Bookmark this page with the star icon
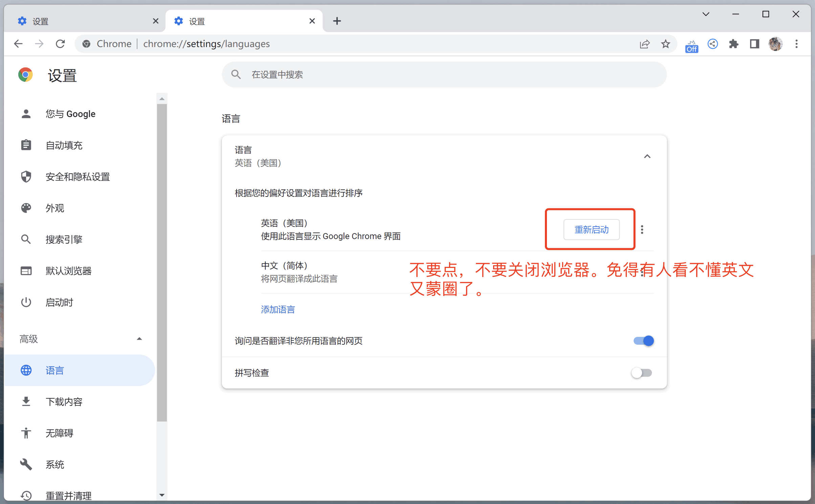Screen dimensions: 815x504 (665, 44)
